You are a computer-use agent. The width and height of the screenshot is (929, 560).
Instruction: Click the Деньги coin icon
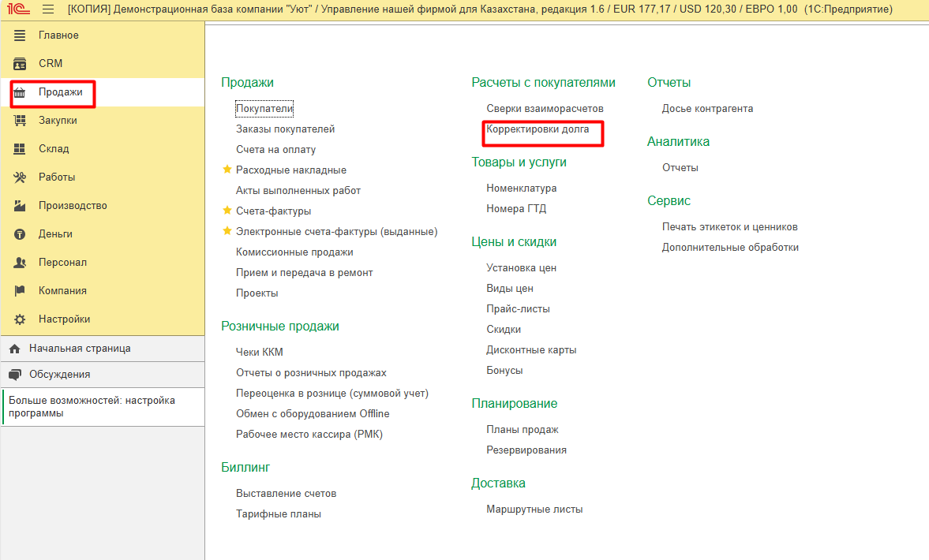[21, 234]
